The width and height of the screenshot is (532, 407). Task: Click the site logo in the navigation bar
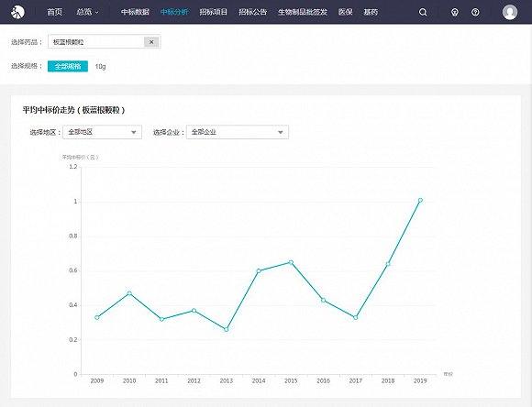(17, 12)
